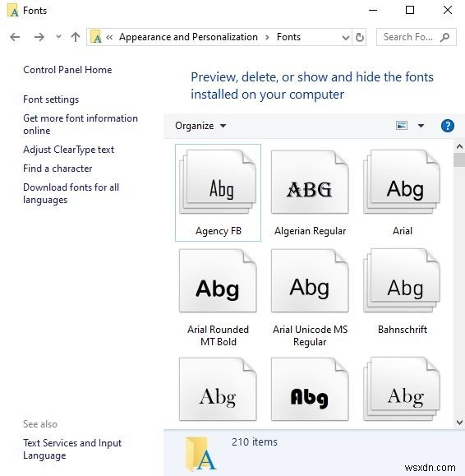Open the Organize menu
Viewport: 465px width, 476px height.
click(200, 126)
